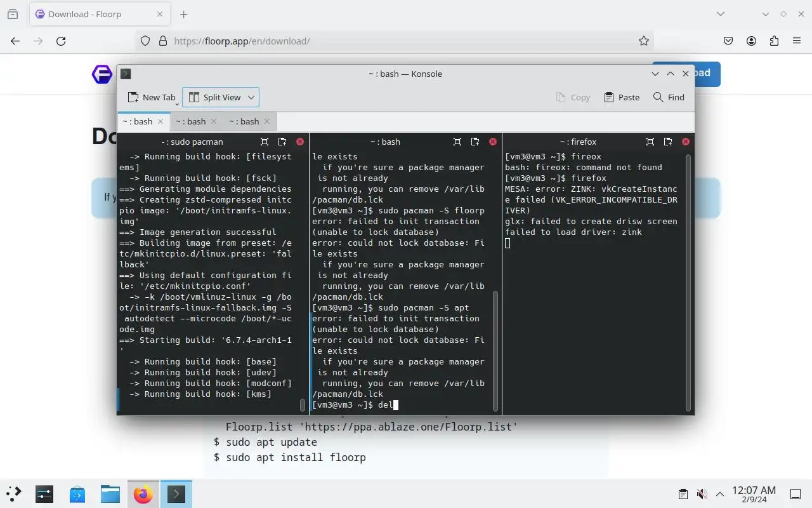This screenshot has height=508, width=812.
Task: Open the browser list all tabs dropdown
Action: pyautogui.click(x=720, y=14)
